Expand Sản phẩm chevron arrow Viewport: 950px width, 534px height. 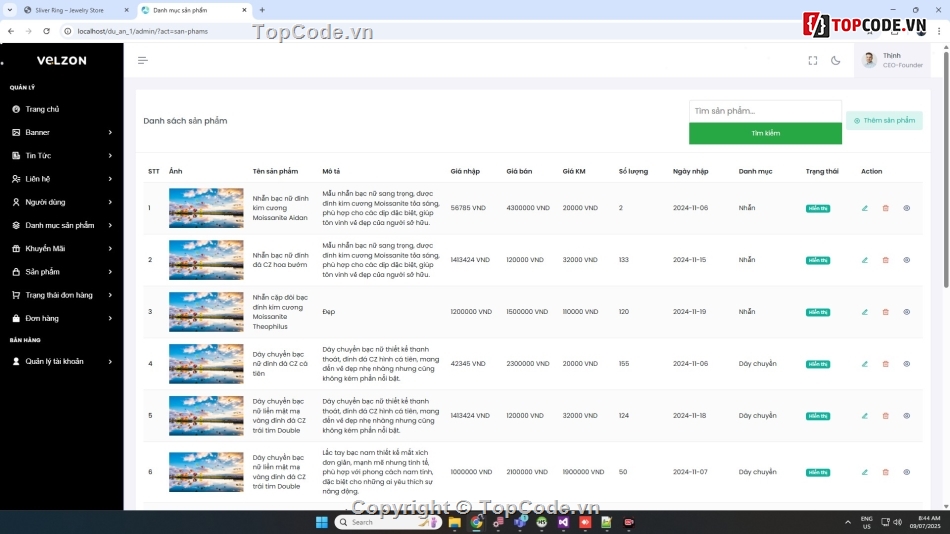pyautogui.click(x=110, y=272)
